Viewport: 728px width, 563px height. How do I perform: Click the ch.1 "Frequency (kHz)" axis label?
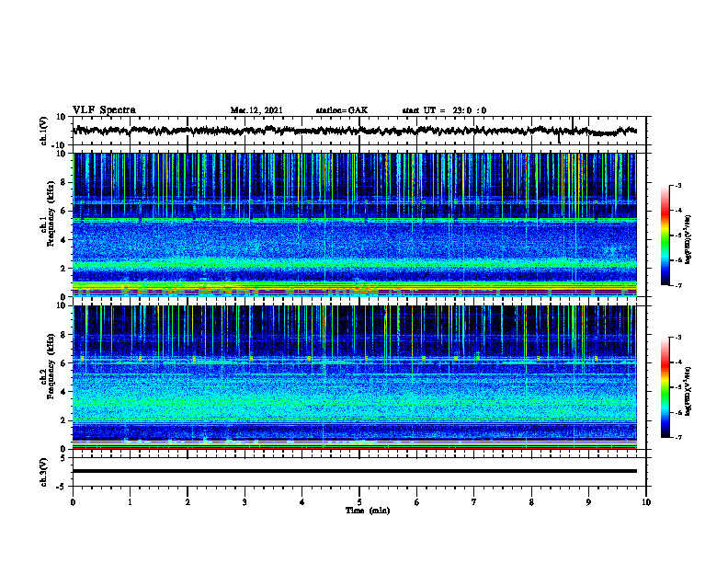(50, 213)
